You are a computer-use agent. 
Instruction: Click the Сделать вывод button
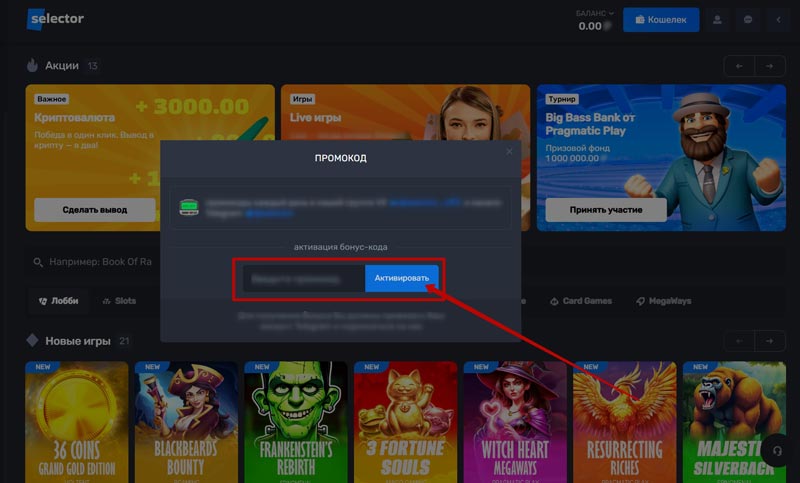(x=95, y=210)
